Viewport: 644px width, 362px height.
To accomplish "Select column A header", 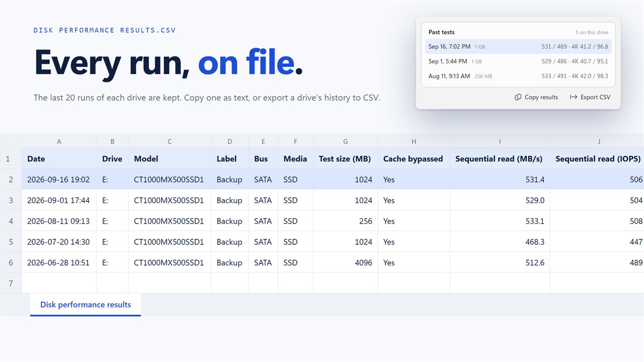I will point(59,141).
